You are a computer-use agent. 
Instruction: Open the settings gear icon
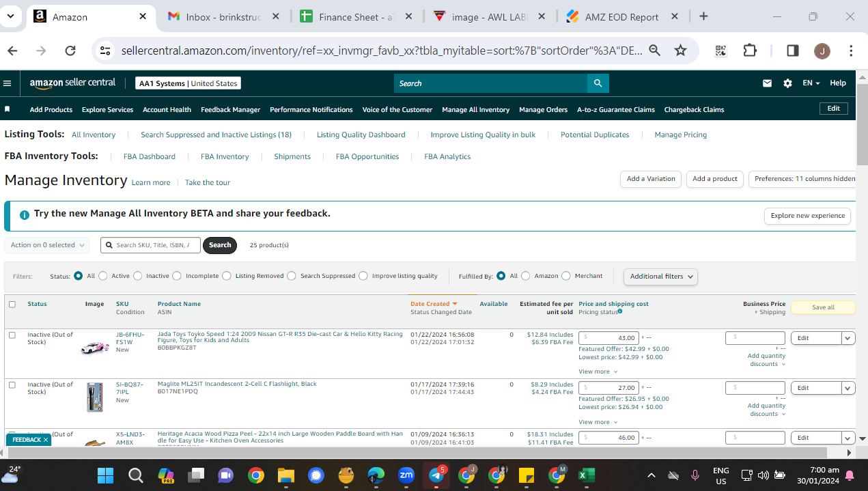point(787,83)
